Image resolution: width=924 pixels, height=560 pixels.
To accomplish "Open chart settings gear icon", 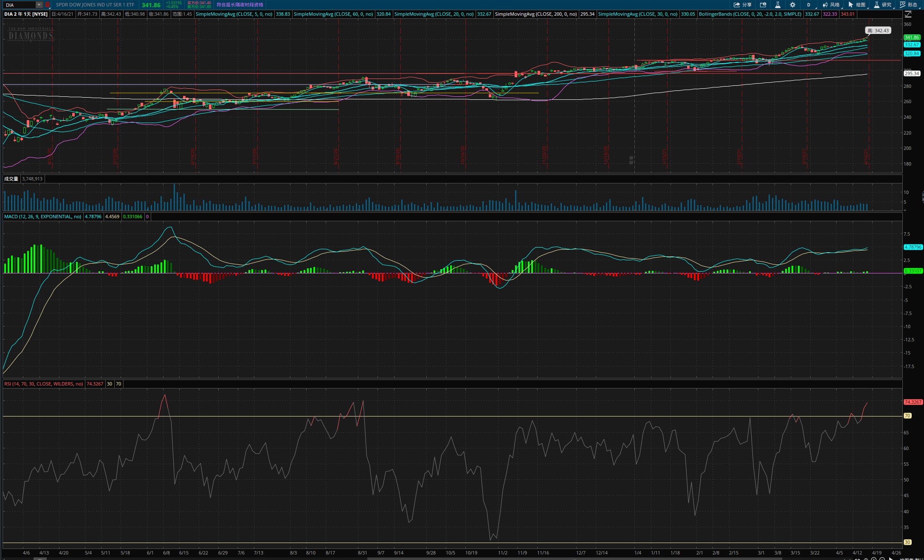I will 792,5.
